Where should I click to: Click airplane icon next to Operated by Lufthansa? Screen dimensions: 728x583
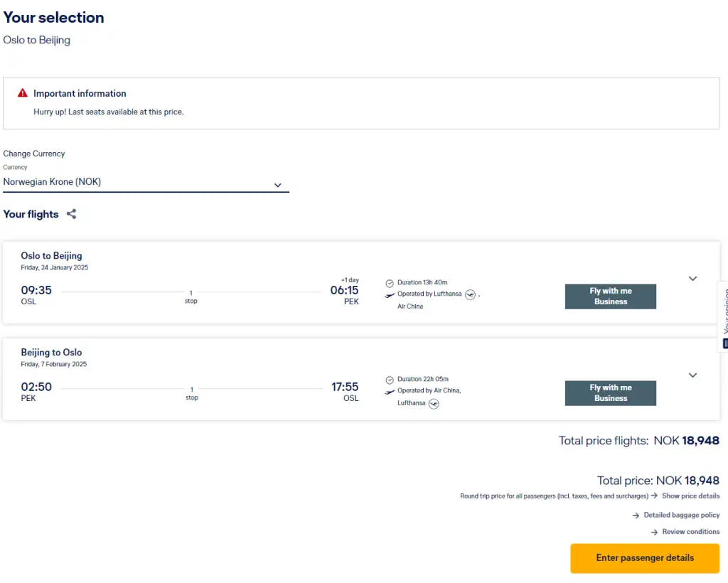pos(390,294)
